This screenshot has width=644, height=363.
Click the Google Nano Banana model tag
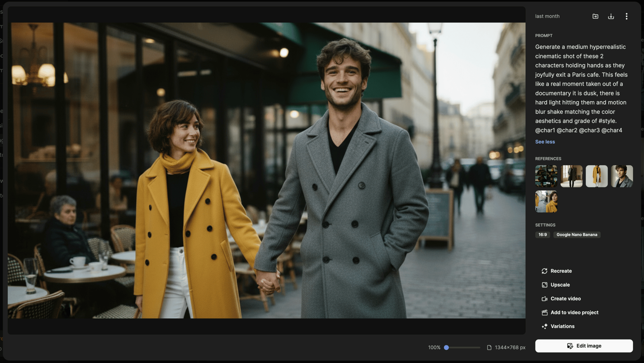pyautogui.click(x=577, y=235)
